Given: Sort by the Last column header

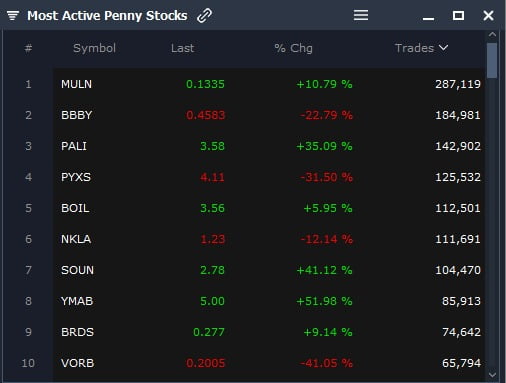Looking at the screenshot, I should click(x=182, y=48).
